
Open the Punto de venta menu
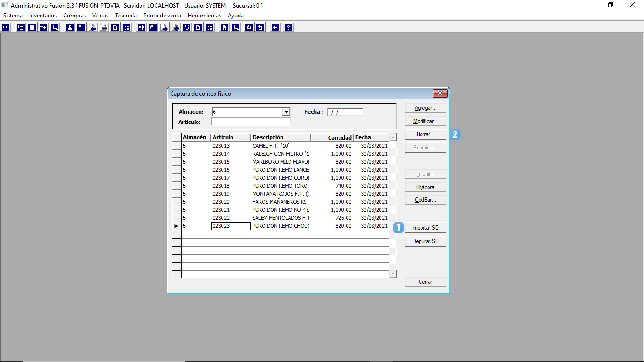coord(162,16)
